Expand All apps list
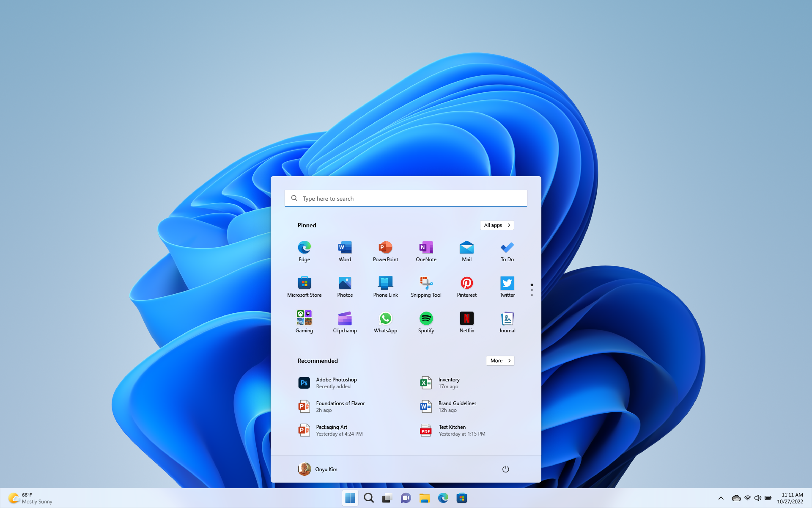812x508 pixels. coord(497,225)
